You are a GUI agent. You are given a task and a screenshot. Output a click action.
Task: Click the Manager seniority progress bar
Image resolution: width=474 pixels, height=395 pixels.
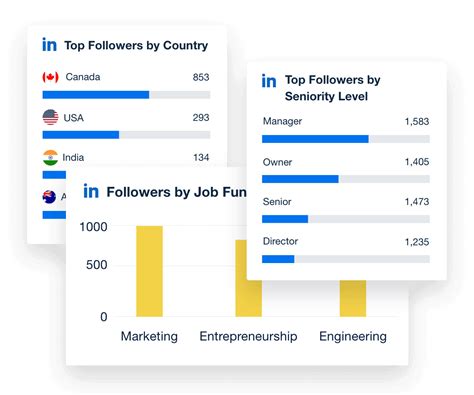(x=346, y=139)
